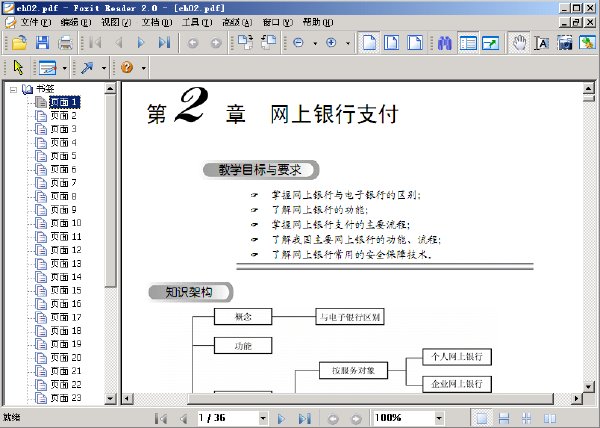Viewport: 600px width, 428px height.
Task: Click the Foxit application icon left of the menu bar
Action: coord(10,22)
